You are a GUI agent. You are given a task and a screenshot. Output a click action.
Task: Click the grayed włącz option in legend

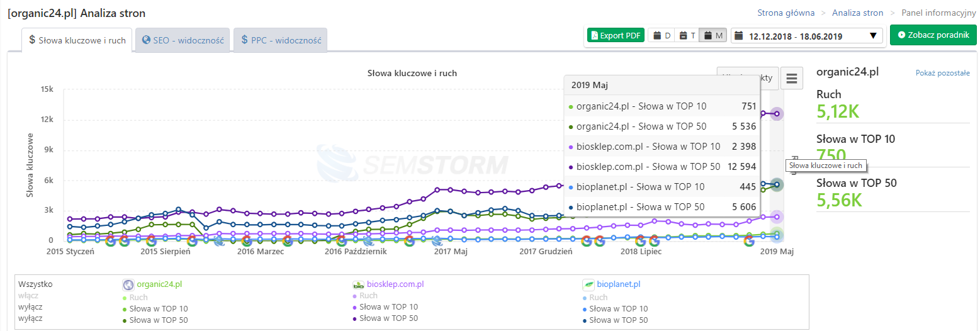29,296
